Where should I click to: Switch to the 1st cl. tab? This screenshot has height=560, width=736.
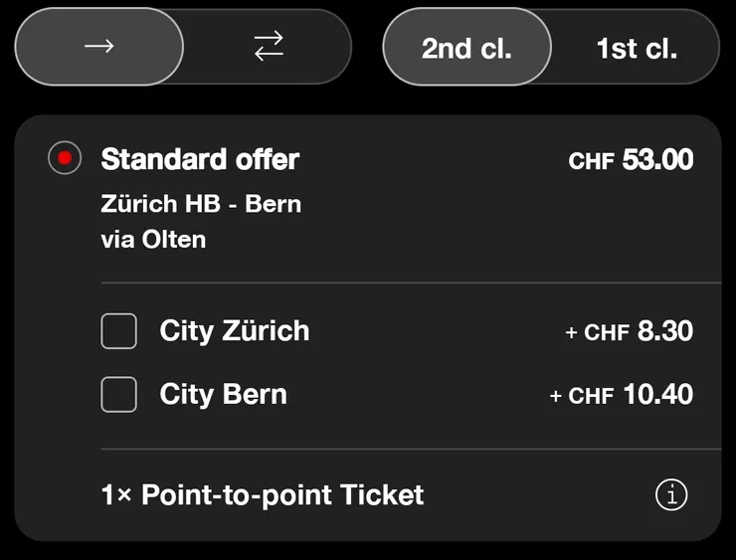(x=636, y=48)
